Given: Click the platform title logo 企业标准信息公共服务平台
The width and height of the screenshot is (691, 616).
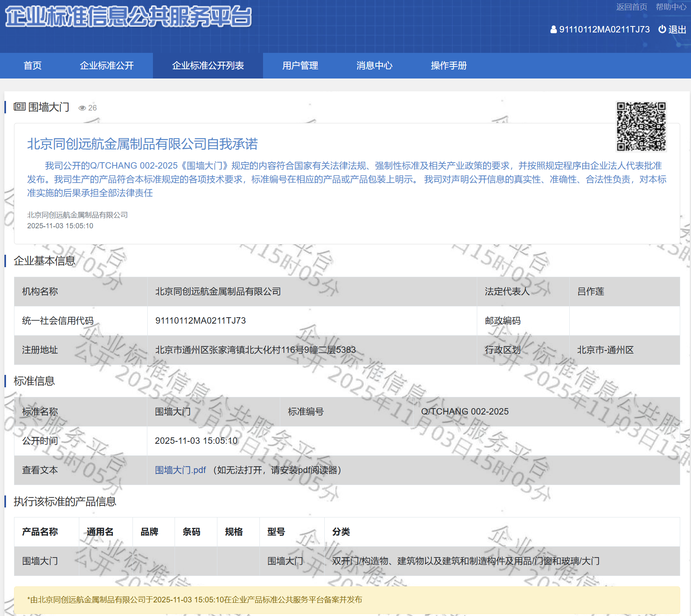Looking at the screenshot, I should coord(128,17).
